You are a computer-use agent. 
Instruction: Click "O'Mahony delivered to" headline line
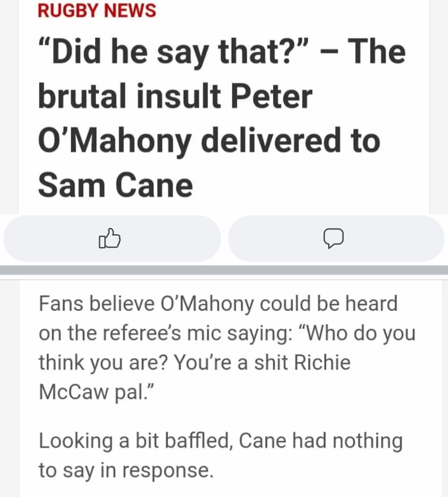tap(209, 141)
